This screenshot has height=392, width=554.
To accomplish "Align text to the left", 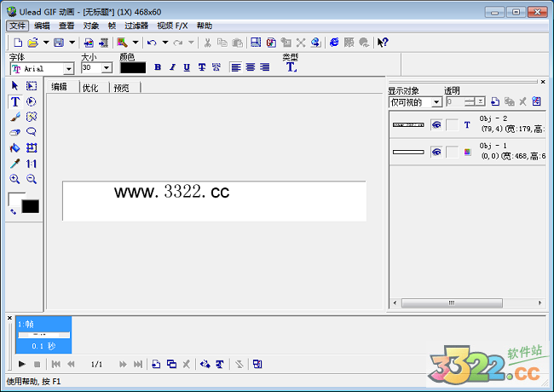I will tap(236, 67).
